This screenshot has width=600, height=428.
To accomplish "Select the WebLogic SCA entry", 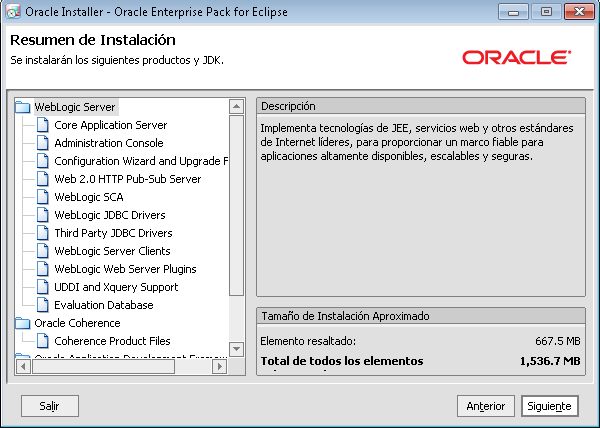I will [89, 197].
